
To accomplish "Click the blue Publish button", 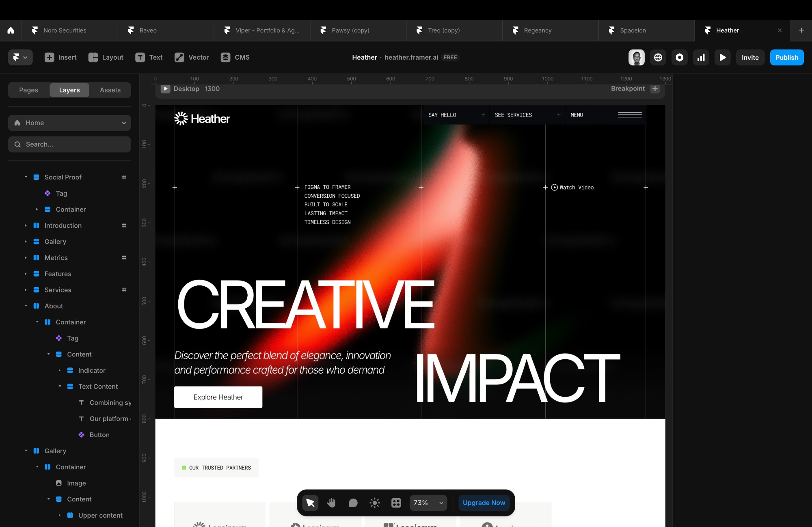I will pyautogui.click(x=786, y=57).
